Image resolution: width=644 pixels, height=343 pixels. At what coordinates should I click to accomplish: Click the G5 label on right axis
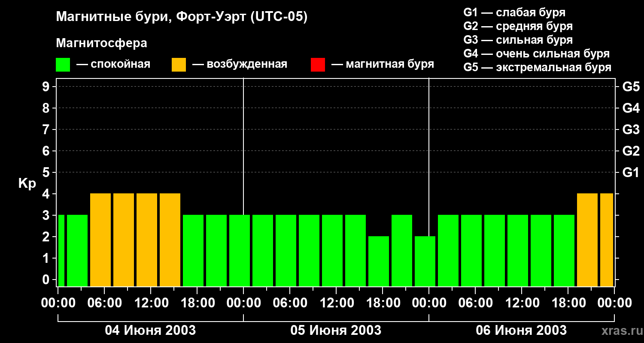point(631,87)
